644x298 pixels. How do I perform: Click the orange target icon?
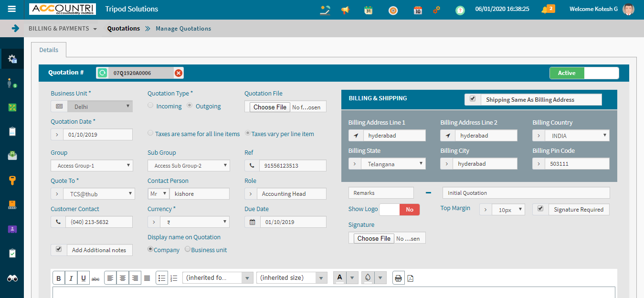pyautogui.click(x=393, y=10)
